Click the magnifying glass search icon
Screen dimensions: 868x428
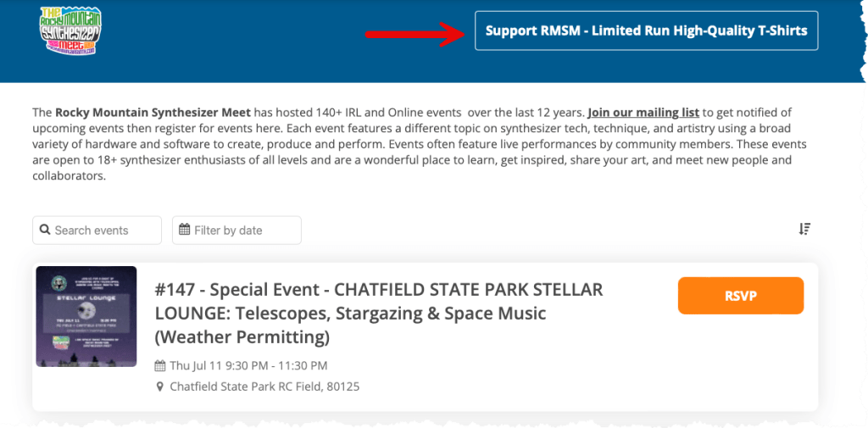click(x=45, y=231)
